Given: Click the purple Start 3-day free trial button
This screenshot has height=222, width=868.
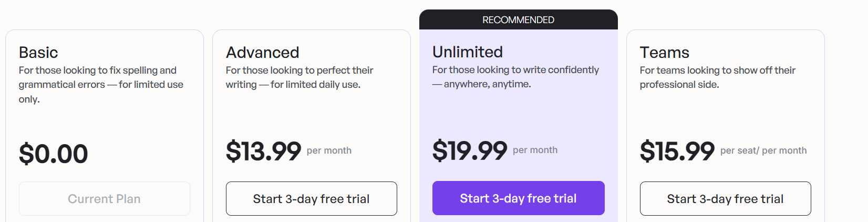Looking at the screenshot, I should click(x=519, y=198).
